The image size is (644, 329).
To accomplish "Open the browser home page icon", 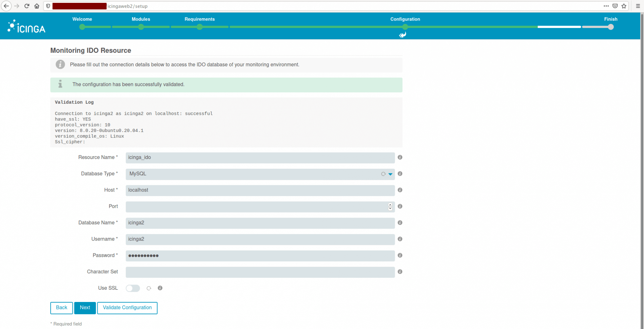I will tap(37, 6).
